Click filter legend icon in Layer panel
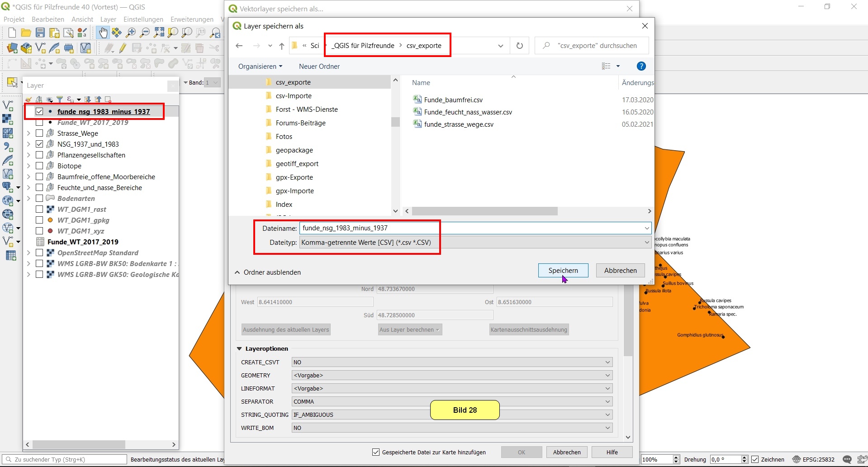Screen dimensions: 868x467 (59, 100)
